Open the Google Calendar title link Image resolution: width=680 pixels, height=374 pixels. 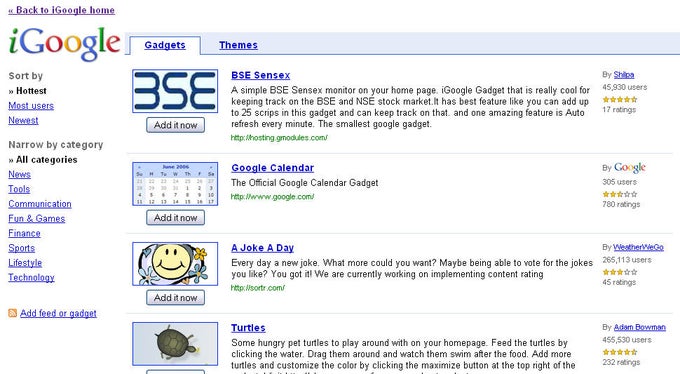click(x=272, y=168)
